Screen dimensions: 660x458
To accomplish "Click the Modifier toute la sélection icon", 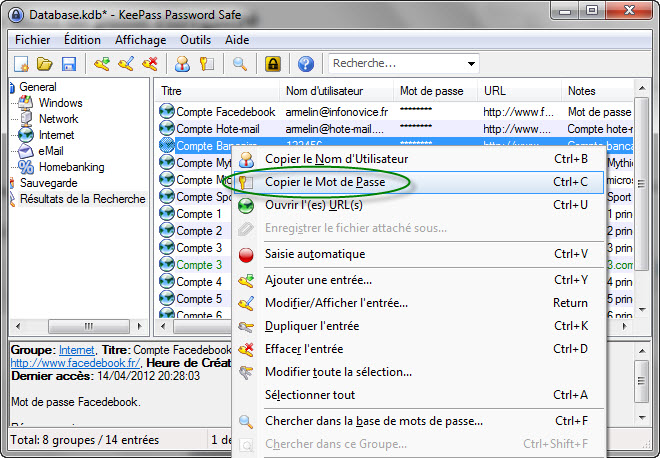I will pyautogui.click(x=246, y=373).
